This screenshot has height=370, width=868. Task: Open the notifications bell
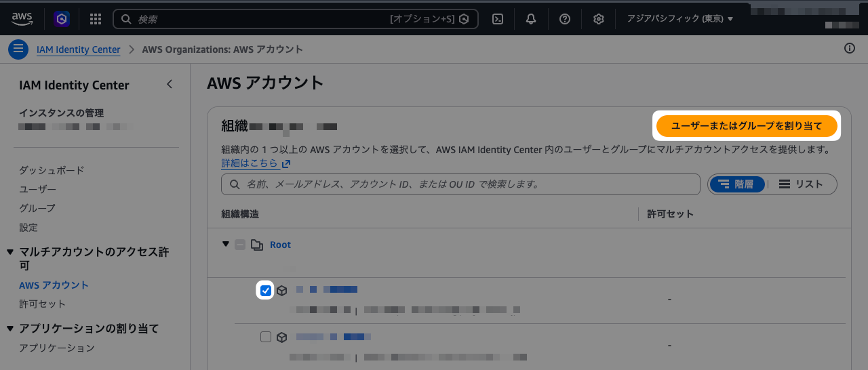pyautogui.click(x=531, y=19)
